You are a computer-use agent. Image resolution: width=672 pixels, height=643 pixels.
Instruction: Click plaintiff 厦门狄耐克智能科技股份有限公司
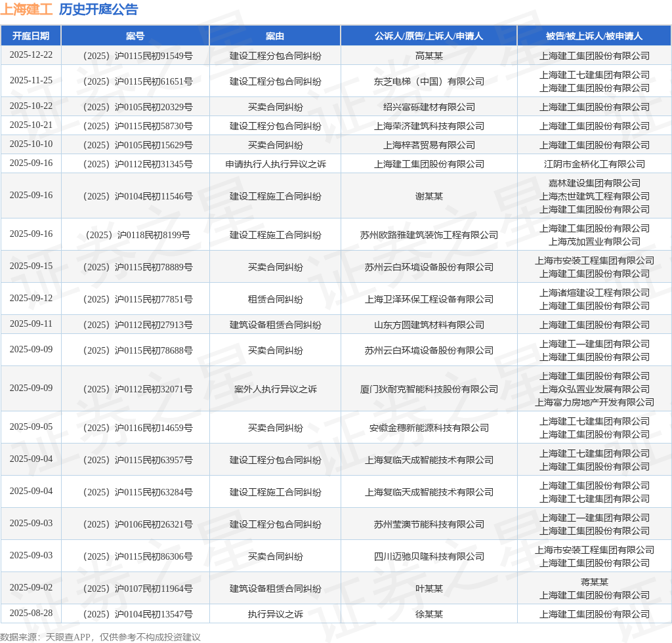(429, 389)
